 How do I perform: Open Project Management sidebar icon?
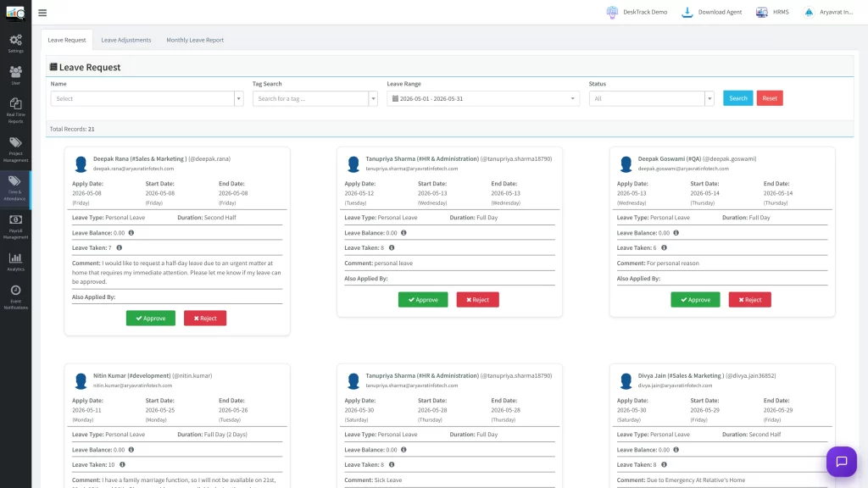pyautogui.click(x=15, y=149)
